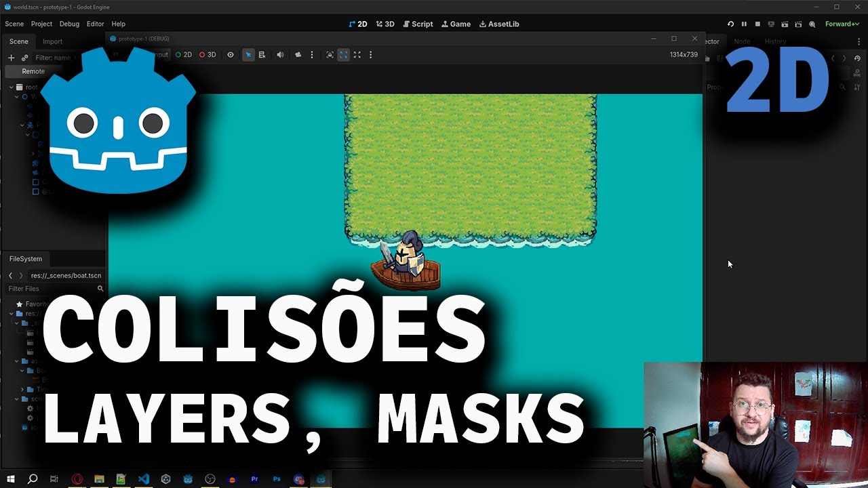Go to previous inspected object arrow

(x=833, y=58)
